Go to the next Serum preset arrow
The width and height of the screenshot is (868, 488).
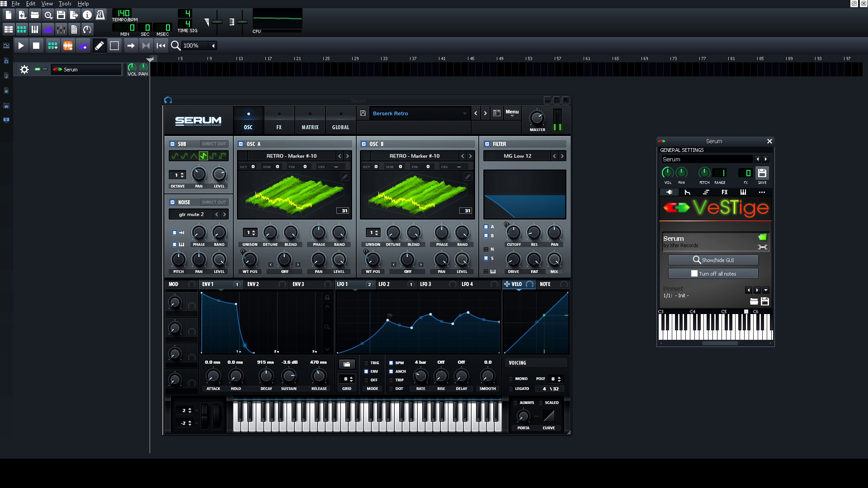point(486,113)
